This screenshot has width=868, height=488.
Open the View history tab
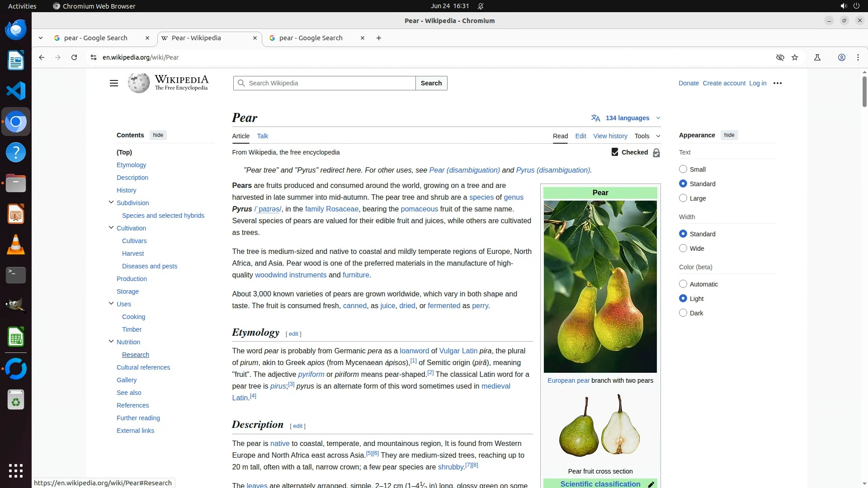click(x=610, y=136)
